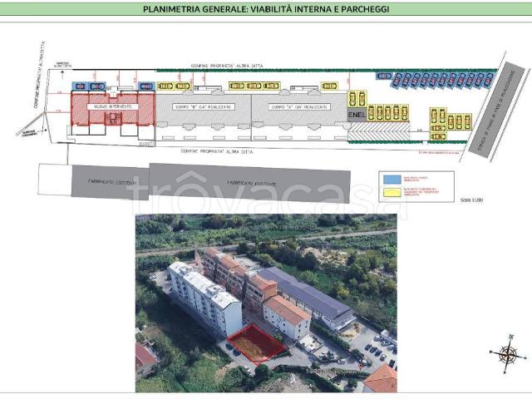Image resolution: width=532 pixels, height=399 pixels.
Task: Click the red outlined lot in the aerial photo
Action: coord(257,344)
